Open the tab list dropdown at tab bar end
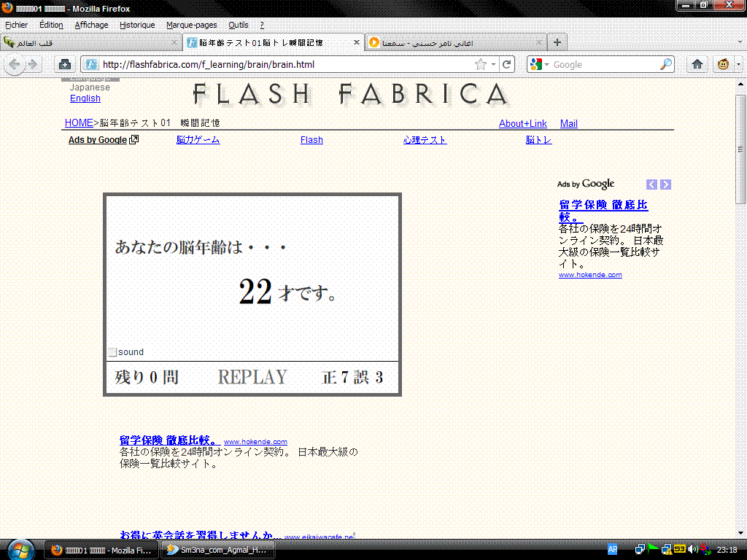 740,42
